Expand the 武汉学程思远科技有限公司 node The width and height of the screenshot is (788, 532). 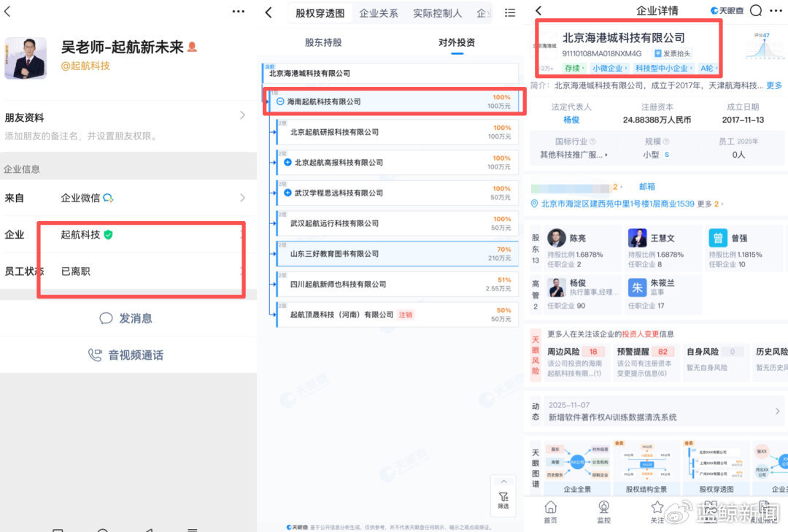[287, 193]
